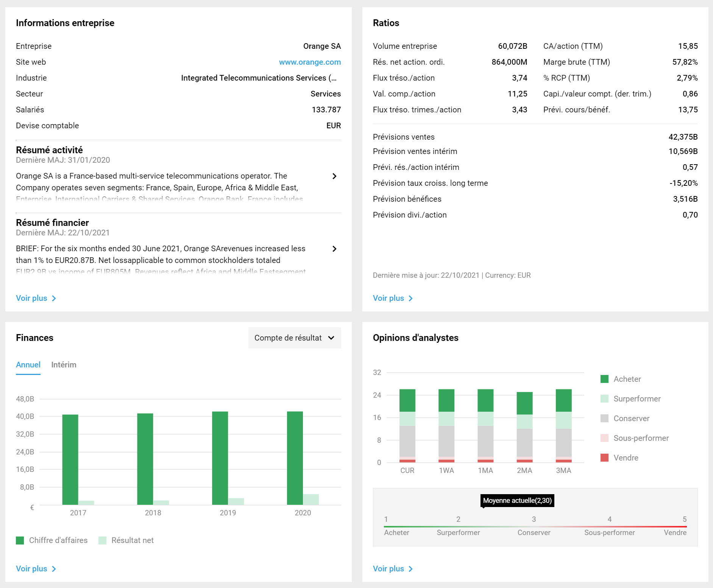Click the 3MA analyst opinions bar
The height and width of the screenshot is (588, 713).
(x=564, y=426)
